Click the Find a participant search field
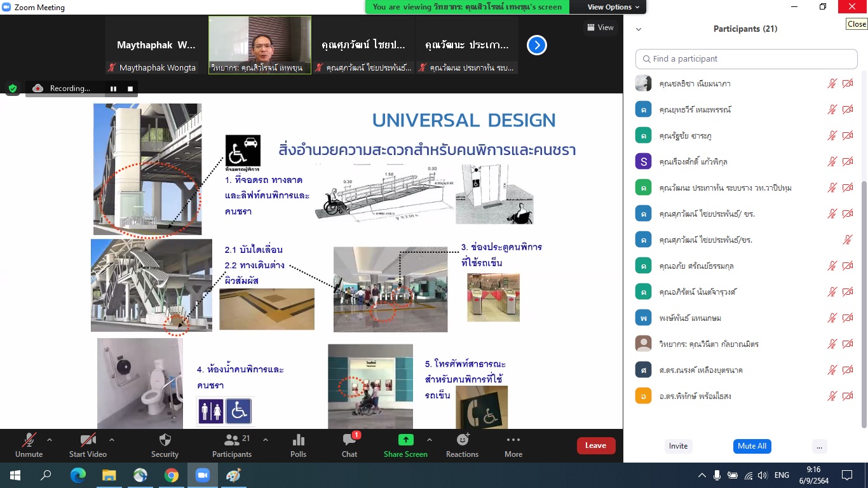 click(x=747, y=59)
